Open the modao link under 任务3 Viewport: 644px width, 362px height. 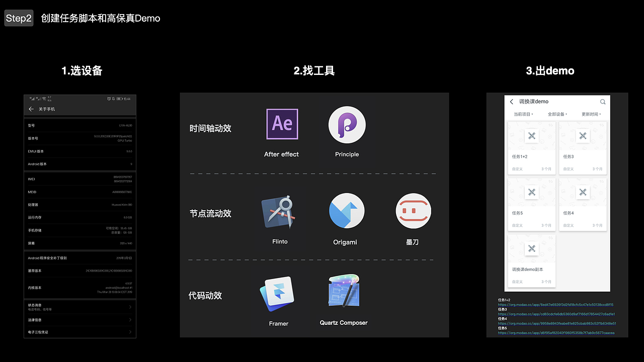556,314
